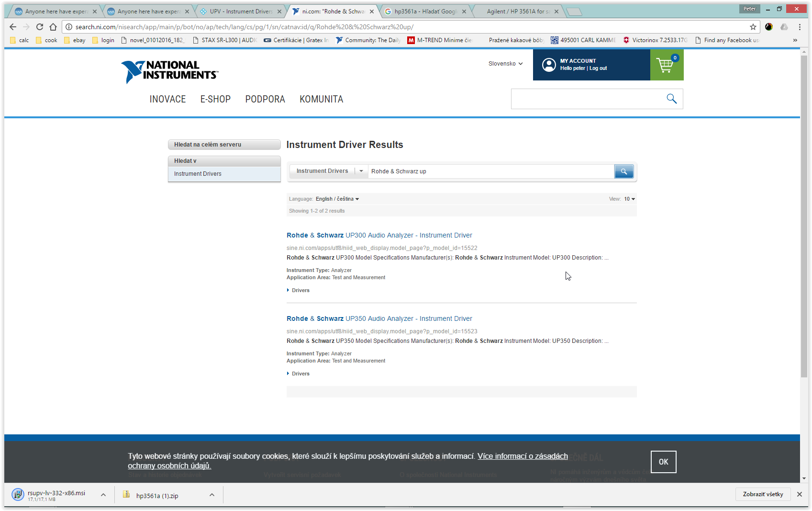The height and width of the screenshot is (511, 812).
Task: Run the Instrument Drivers search with blue magnifier button
Action: click(x=624, y=171)
